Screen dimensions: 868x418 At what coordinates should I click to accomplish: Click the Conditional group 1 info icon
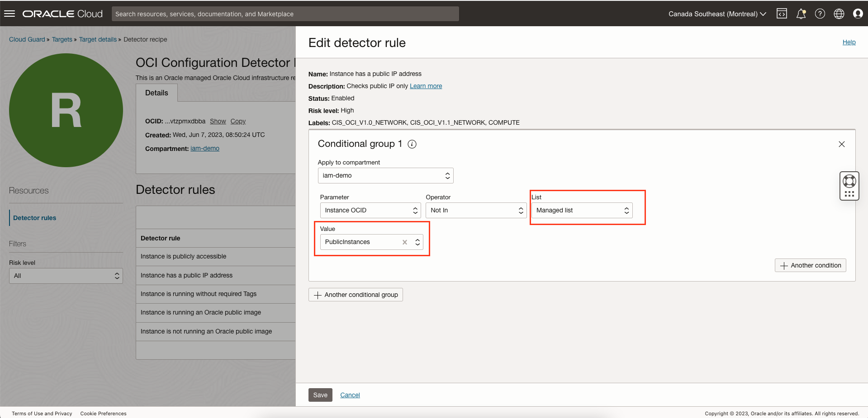(412, 144)
